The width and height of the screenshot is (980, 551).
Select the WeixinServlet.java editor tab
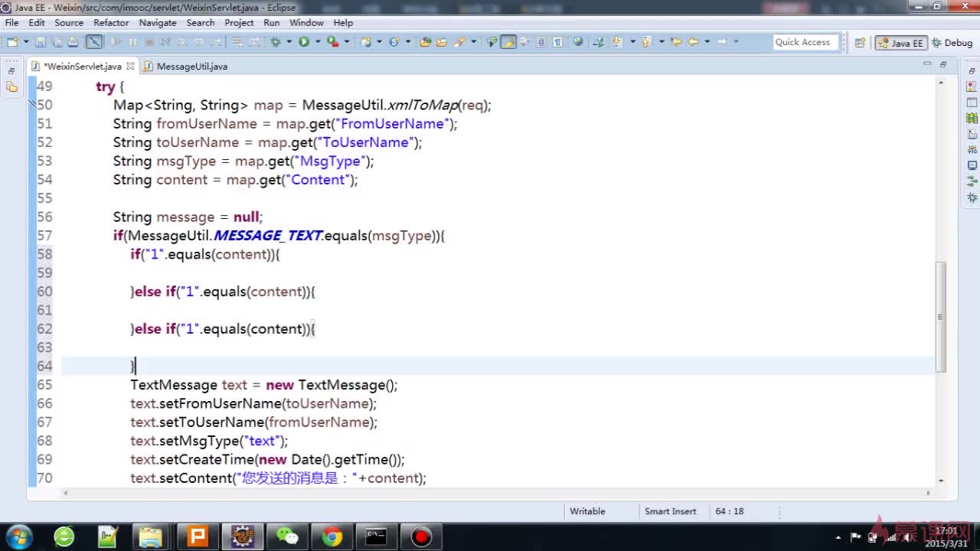click(82, 67)
